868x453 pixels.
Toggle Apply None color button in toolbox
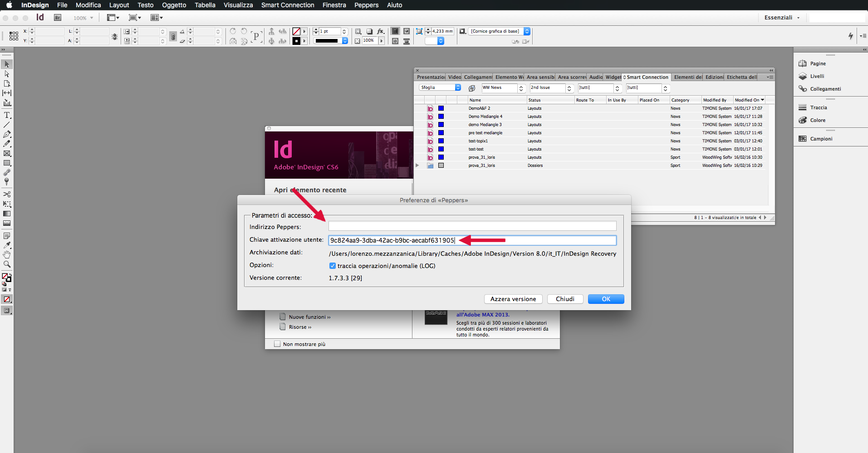point(7,299)
